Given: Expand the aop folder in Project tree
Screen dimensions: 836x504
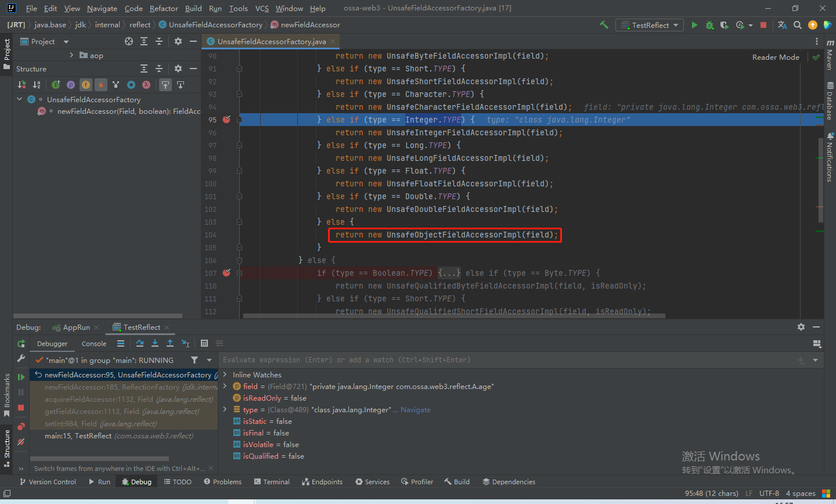Looking at the screenshot, I should (x=71, y=55).
